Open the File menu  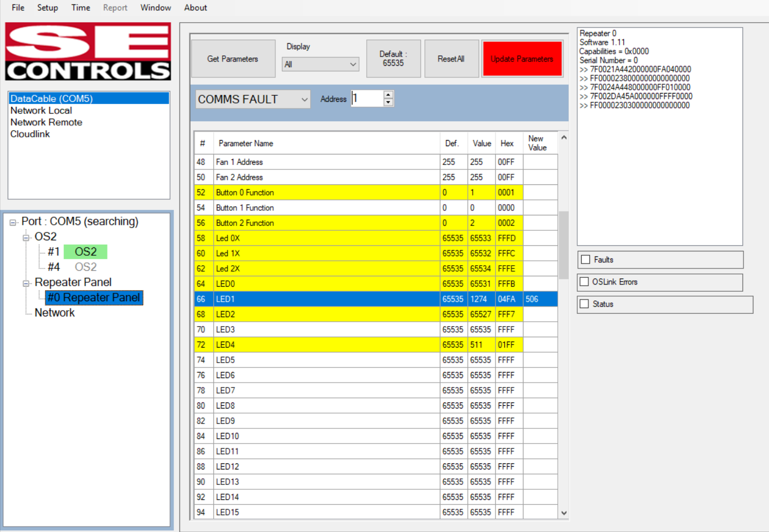[x=18, y=8]
